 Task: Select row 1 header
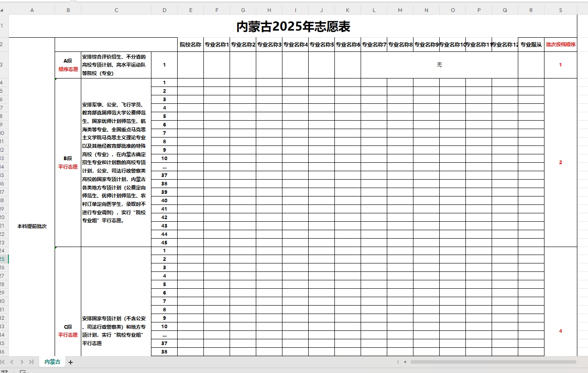click(x=3, y=25)
